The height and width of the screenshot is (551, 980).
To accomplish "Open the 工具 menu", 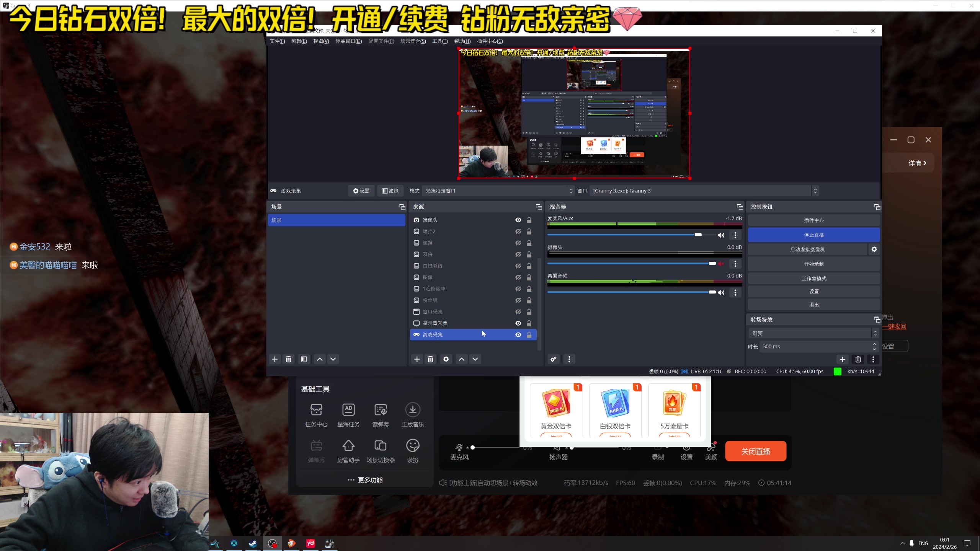I will click(x=440, y=41).
